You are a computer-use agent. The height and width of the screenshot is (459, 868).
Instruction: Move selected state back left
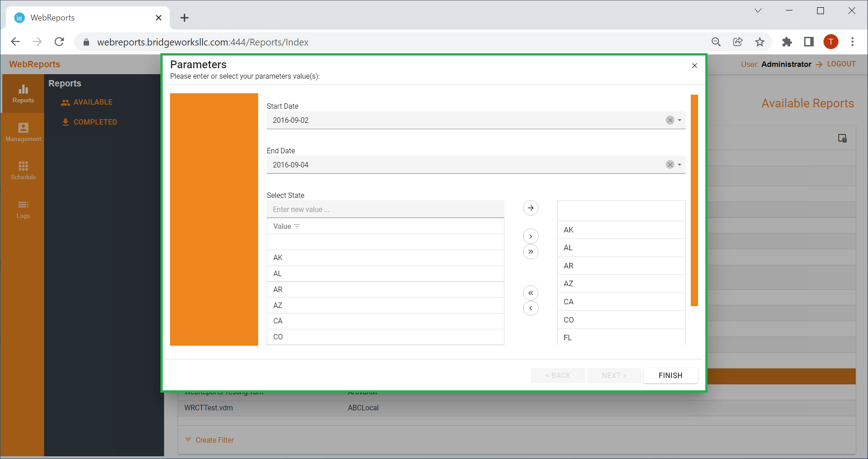point(530,308)
